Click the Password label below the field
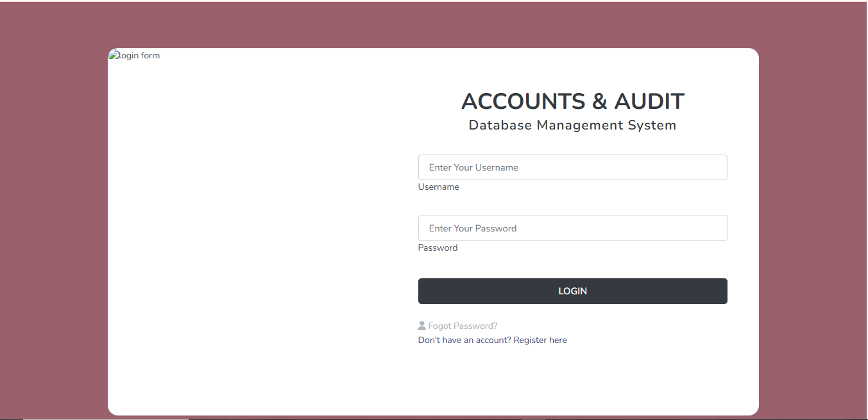The height and width of the screenshot is (420, 868). 438,248
